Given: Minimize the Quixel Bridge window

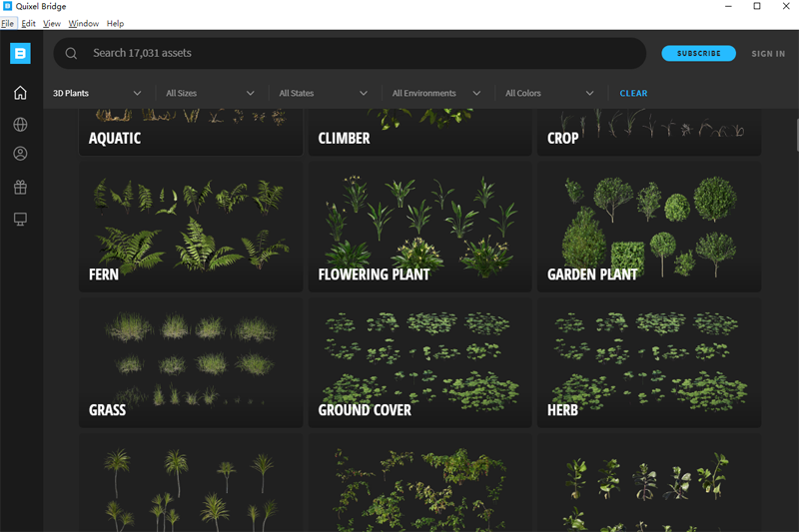Looking at the screenshot, I should coord(728,6).
